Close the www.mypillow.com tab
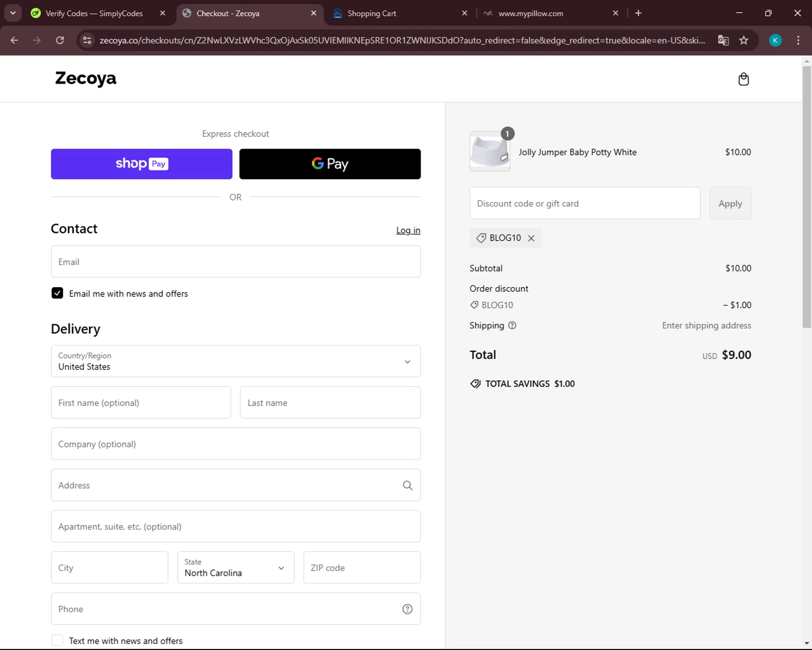The image size is (812, 650). point(615,13)
